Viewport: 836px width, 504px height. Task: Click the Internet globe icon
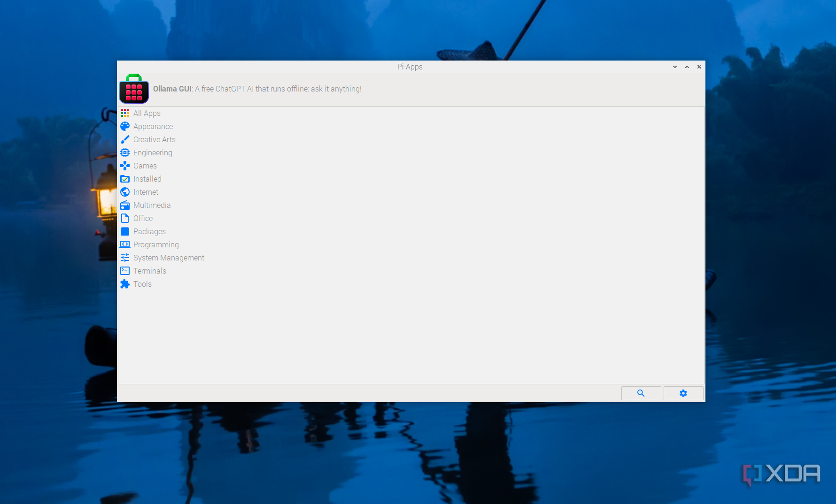(x=125, y=192)
